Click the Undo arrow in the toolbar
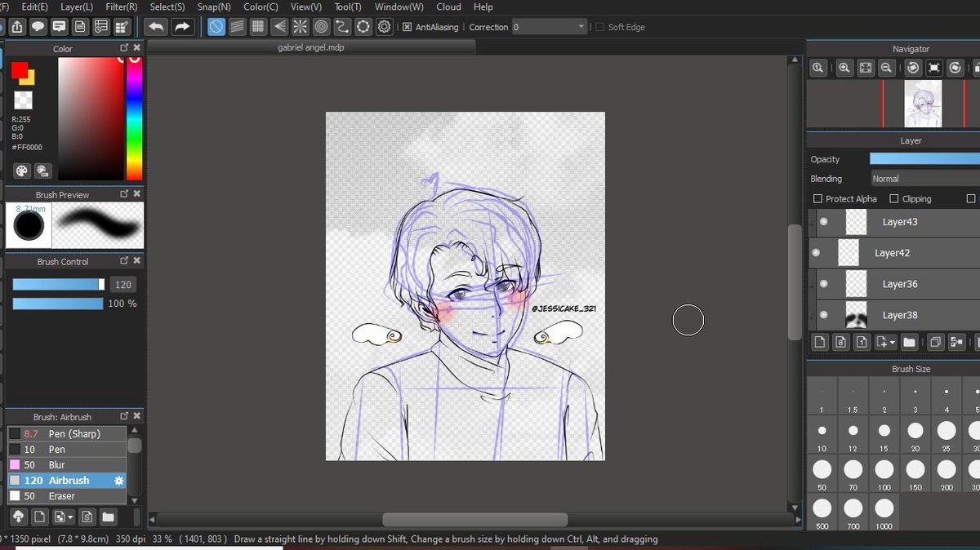This screenshot has width=980, height=550. coord(156,27)
